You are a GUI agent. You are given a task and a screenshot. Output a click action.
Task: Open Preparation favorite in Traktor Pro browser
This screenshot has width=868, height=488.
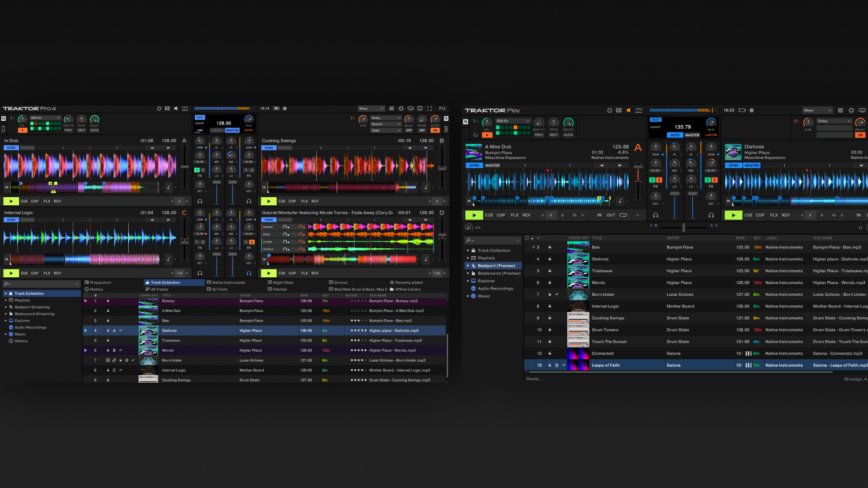97,282
